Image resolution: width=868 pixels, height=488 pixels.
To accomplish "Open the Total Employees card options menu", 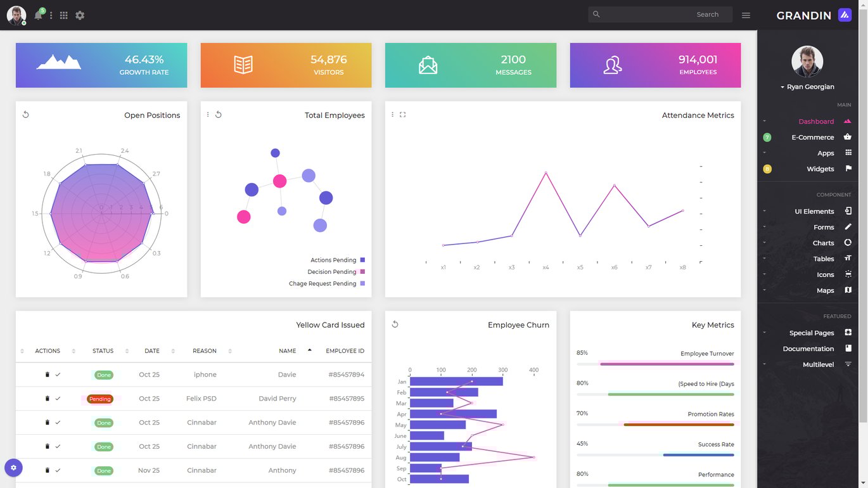I will click(208, 115).
